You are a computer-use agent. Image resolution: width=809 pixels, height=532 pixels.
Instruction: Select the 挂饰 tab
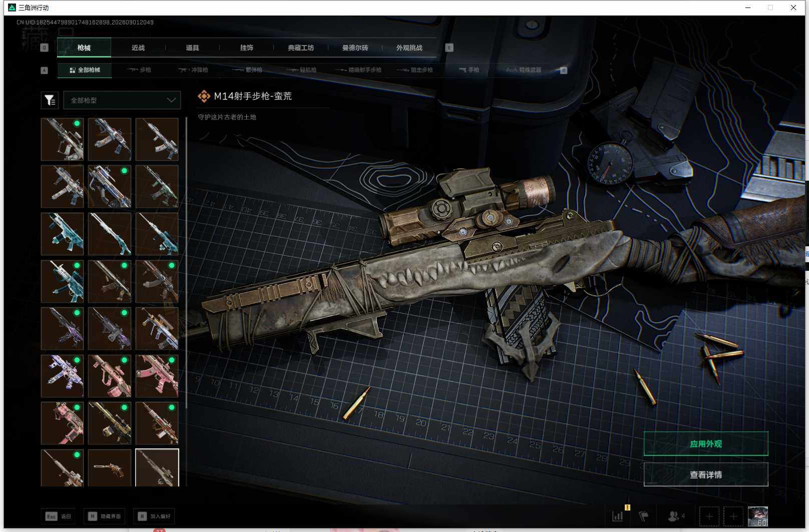pyautogui.click(x=246, y=48)
